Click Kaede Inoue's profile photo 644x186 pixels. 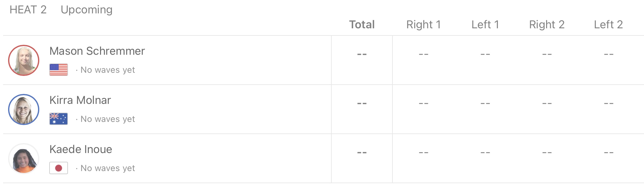coord(24,159)
